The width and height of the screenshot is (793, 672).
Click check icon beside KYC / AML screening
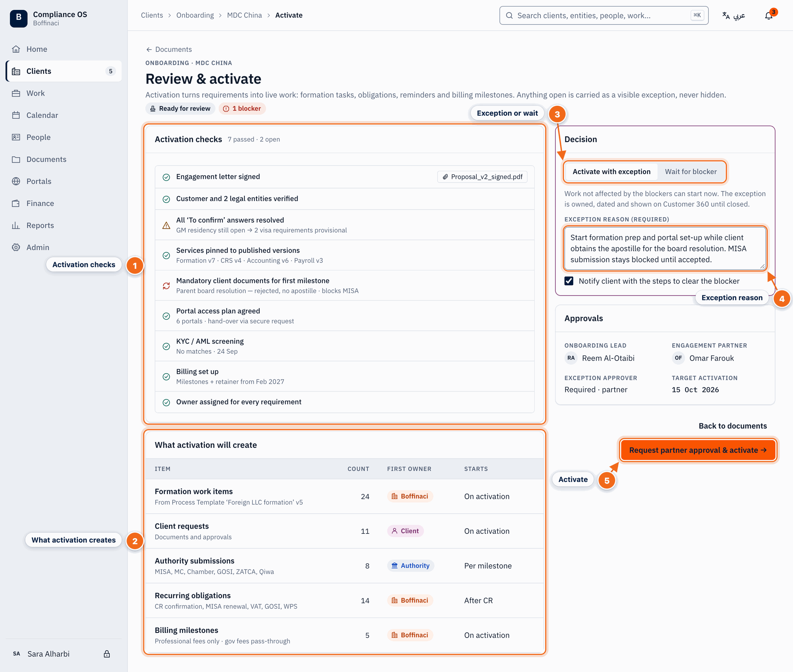167,346
